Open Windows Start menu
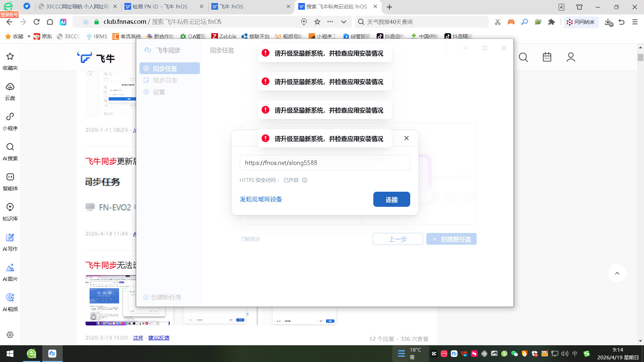 [10, 354]
